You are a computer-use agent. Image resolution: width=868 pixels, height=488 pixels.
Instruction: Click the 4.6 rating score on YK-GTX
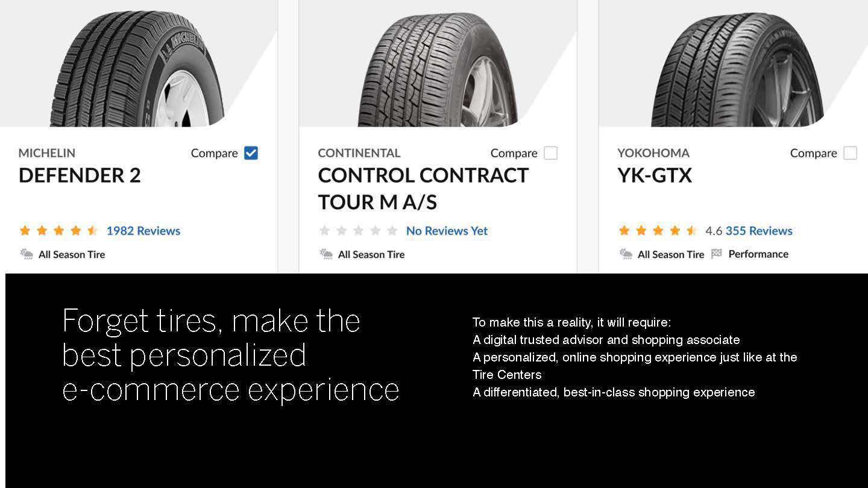tap(713, 231)
